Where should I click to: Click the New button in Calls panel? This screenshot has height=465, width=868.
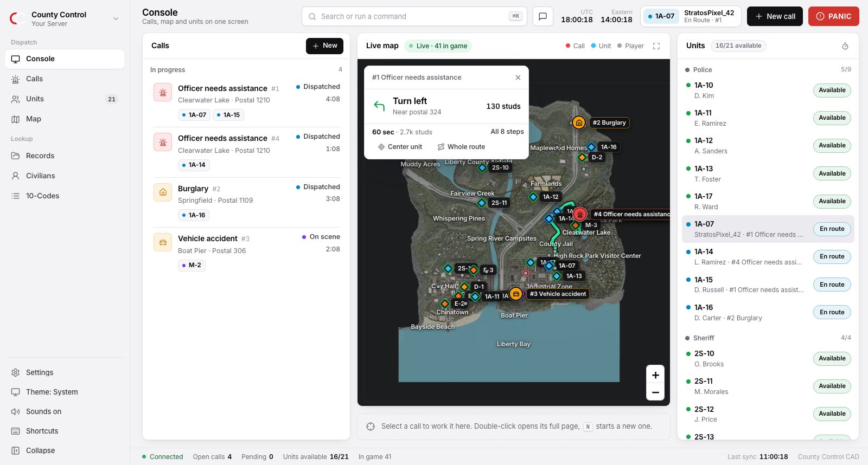324,46
